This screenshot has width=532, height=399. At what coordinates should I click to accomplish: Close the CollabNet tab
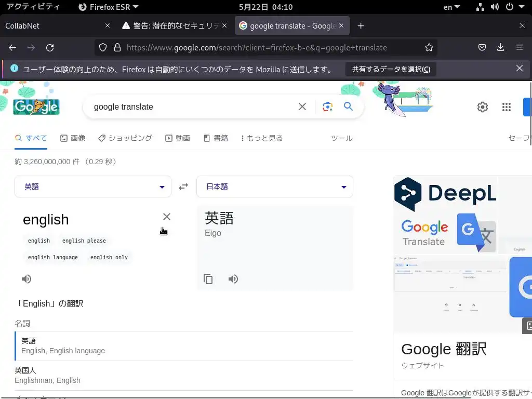(107, 25)
